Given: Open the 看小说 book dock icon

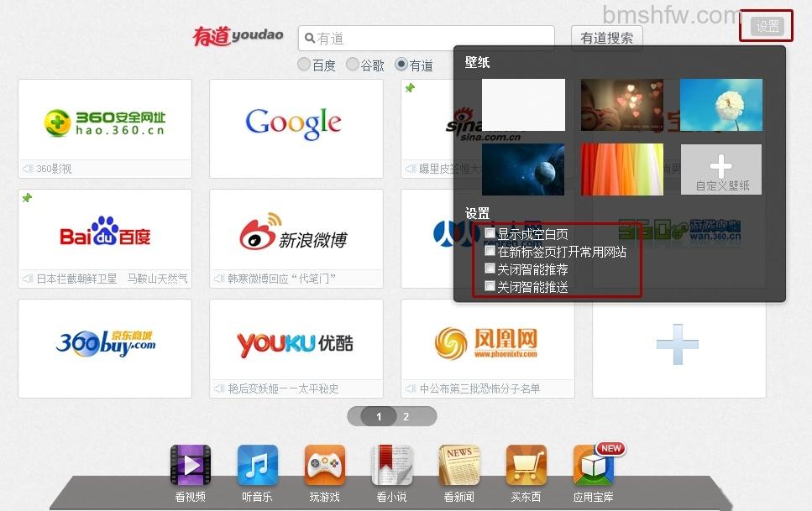Looking at the screenshot, I should click(x=392, y=466).
